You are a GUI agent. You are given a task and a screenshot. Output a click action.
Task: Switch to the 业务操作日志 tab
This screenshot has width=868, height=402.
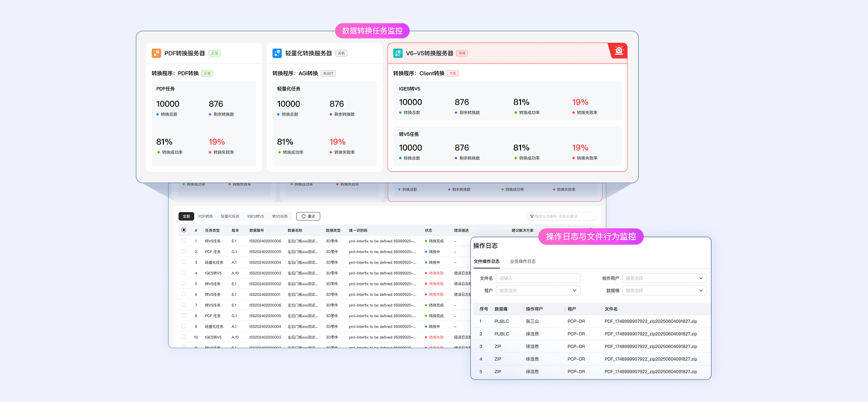[523, 261]
